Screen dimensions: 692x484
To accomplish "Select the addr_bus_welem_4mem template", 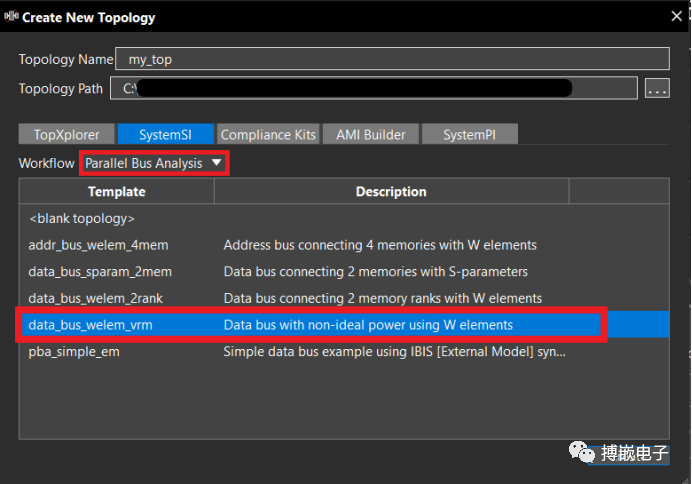I will click(98, 245).
